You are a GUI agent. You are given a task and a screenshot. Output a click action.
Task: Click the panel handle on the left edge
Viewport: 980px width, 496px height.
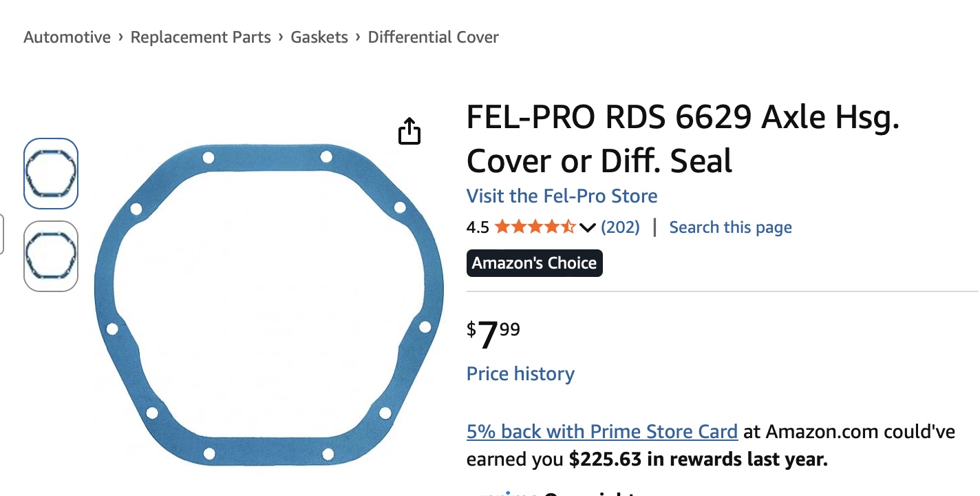[2, 234]
